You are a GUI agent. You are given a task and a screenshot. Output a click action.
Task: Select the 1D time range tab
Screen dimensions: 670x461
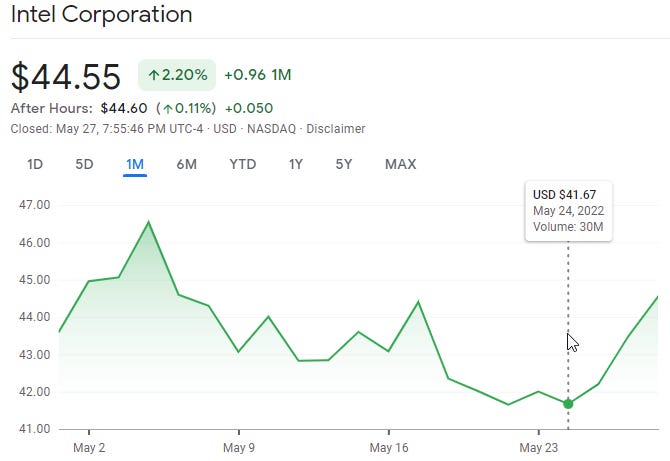click(35, 164)
